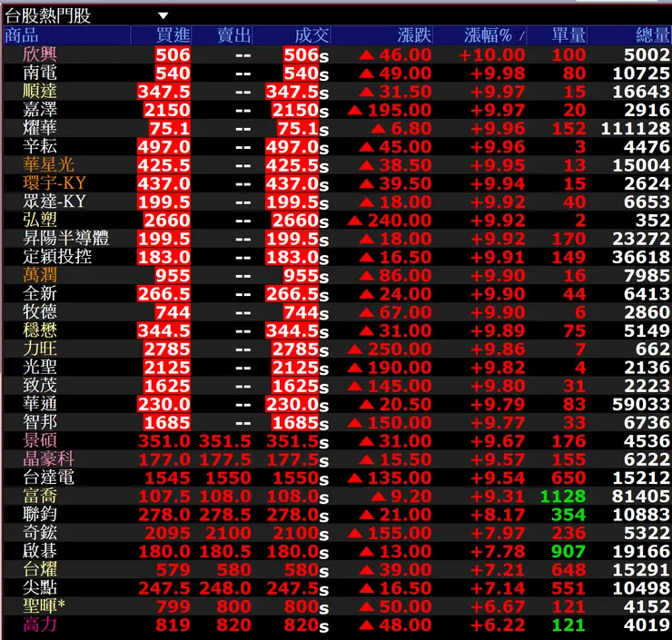Image resolution: width=672 pixels, height=640 pixels.
Task: Click 高力 percent change +6.22
Action: coord(498,625)
